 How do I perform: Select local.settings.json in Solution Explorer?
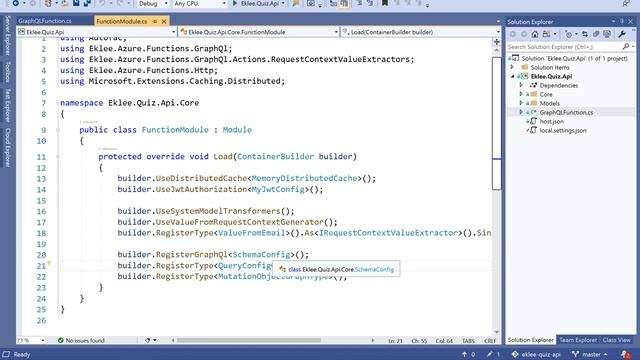pyautogui.click(x=563, y=130)
